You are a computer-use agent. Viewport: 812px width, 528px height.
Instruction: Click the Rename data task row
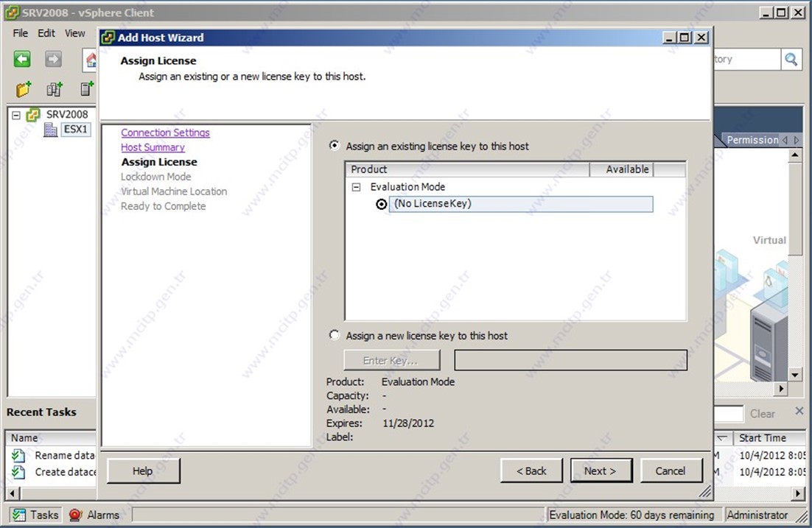pyautogui.click(x=53, y=456)
